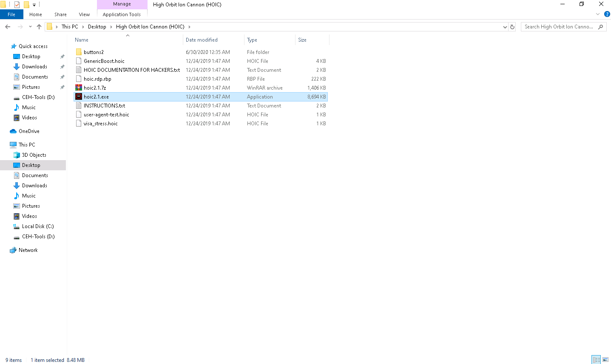Open CEH-Tools (D:) under This PC
Image resolution: width=611 pixels, height=364 pixels.
coord(38,237)
